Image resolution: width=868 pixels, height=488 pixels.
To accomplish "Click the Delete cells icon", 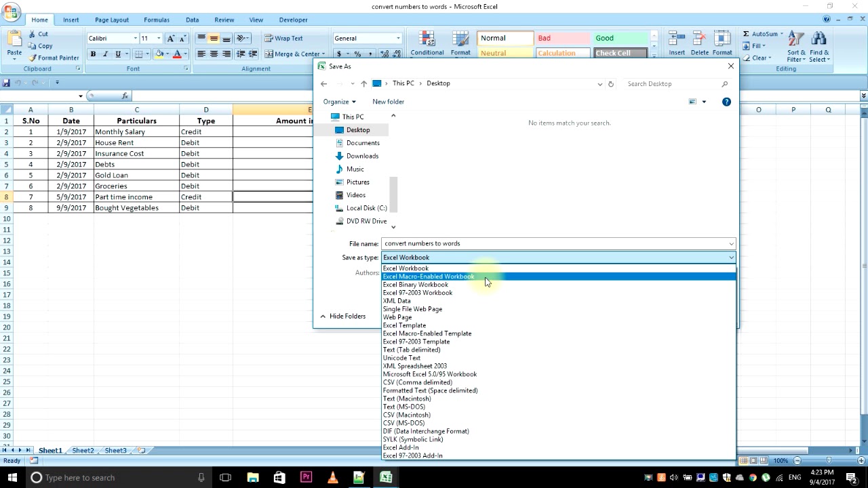I will tap(699, 39).
